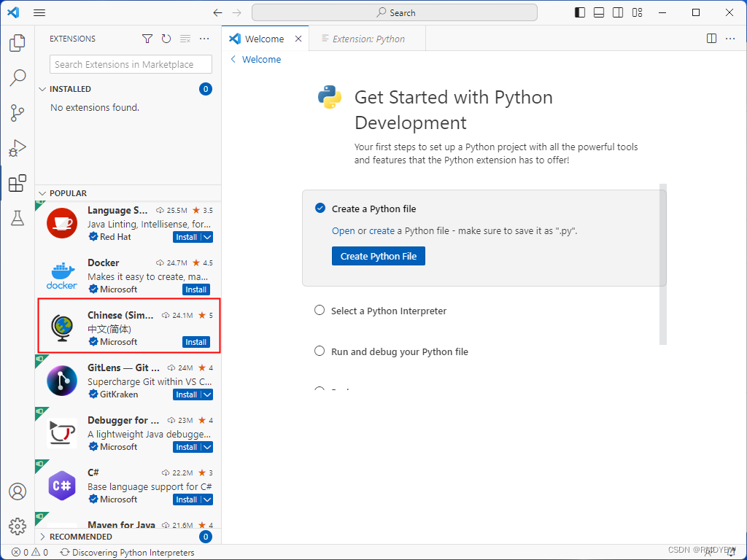Open the Search view in activity bar

click(x=17, y=78)
